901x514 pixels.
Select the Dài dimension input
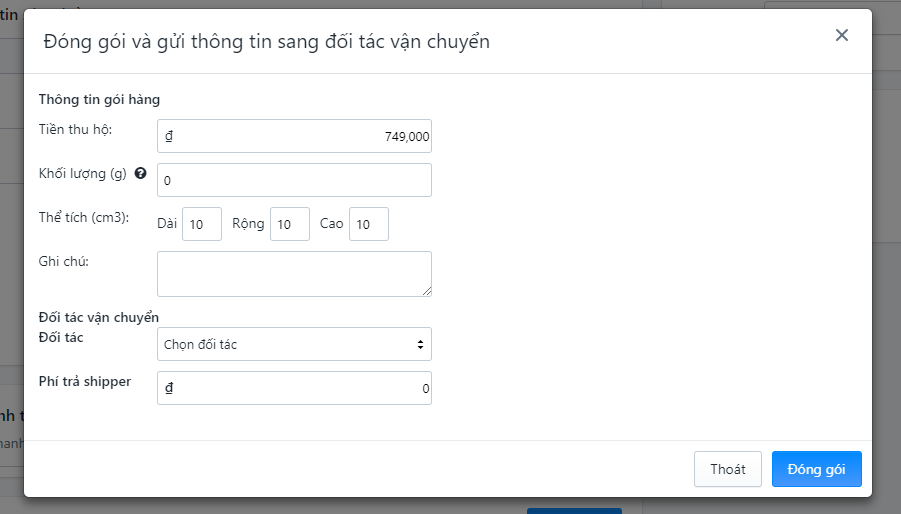[202, 224]
